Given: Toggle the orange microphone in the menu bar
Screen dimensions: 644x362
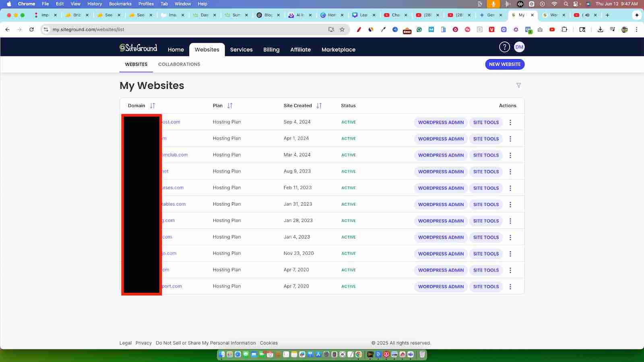Looking at the screenshot, I should click(x=493, y=4).
